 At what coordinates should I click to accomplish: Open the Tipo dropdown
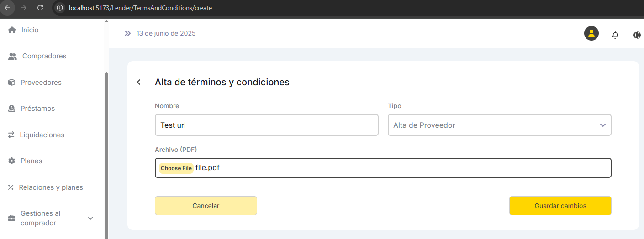point(499,125)
